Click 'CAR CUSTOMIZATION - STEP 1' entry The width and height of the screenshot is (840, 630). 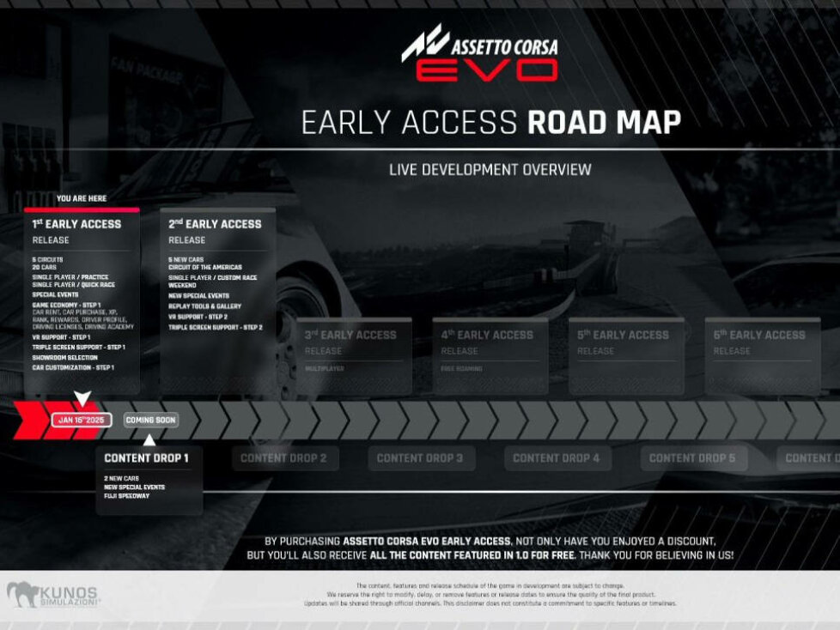pos(73,367)
